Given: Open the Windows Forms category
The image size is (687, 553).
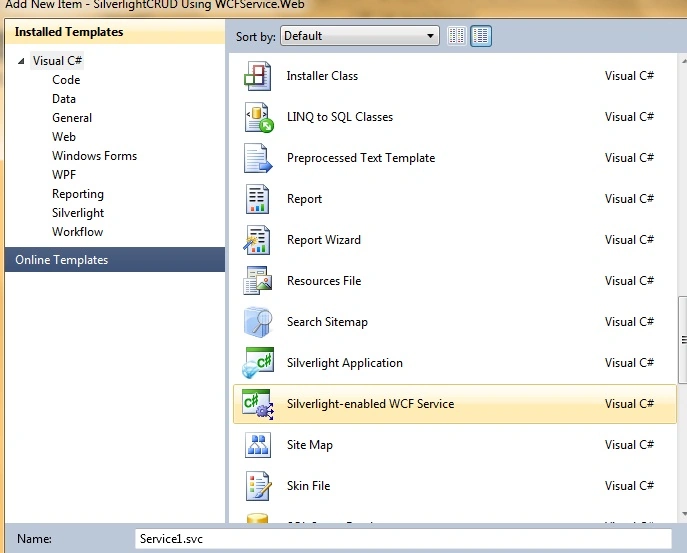Looking at the screenshot, I should [95, 156].
